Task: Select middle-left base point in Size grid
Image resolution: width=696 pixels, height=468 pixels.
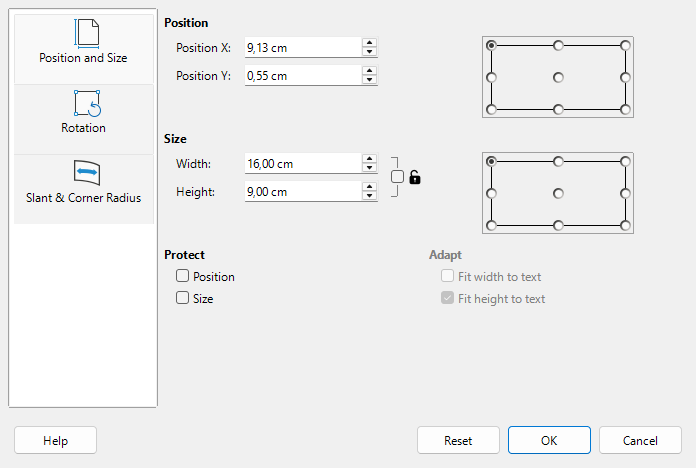Action: [491, 194]
